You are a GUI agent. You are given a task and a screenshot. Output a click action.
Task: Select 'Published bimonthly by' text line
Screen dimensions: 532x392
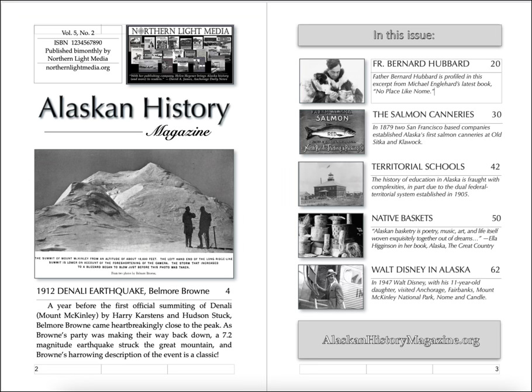tap(78, 51)
